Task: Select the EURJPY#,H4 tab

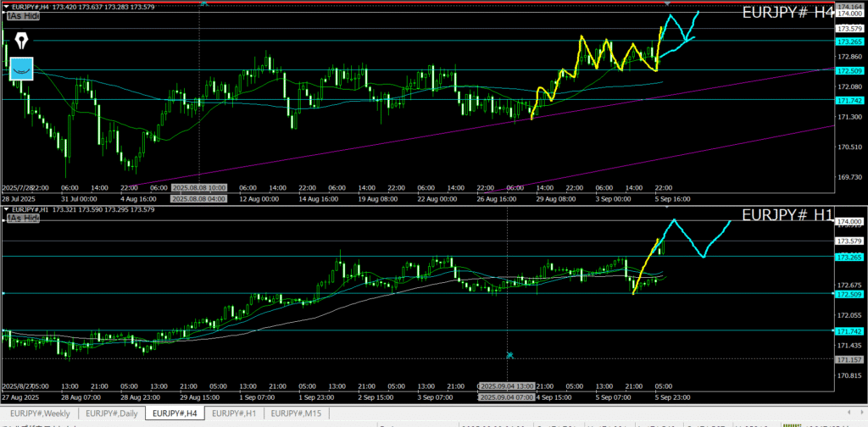Action: click(175, 413)
